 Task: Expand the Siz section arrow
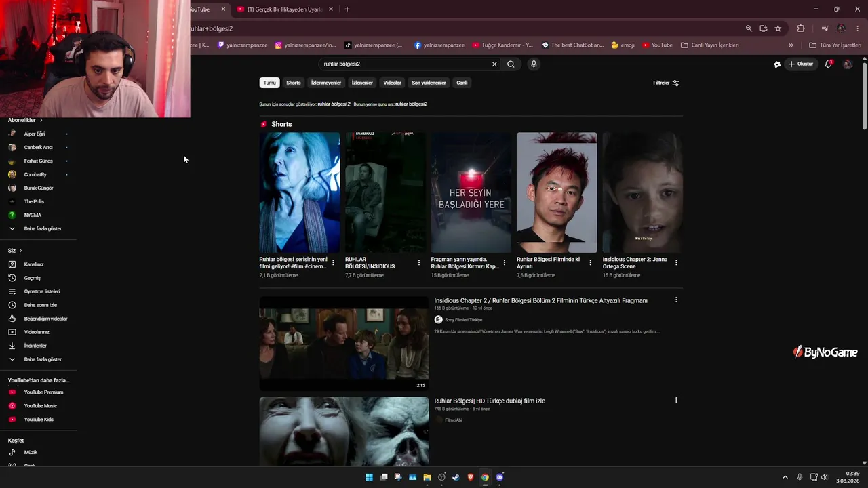point(20,251)
